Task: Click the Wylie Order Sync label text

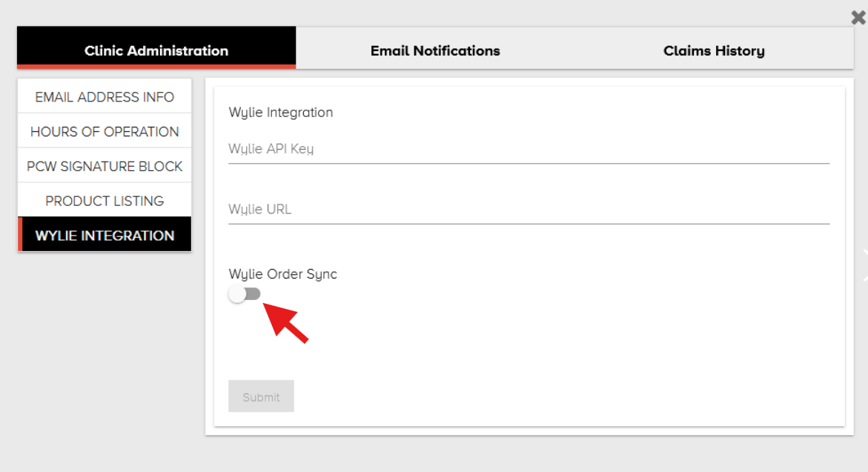Action: [x=283, y=274]
